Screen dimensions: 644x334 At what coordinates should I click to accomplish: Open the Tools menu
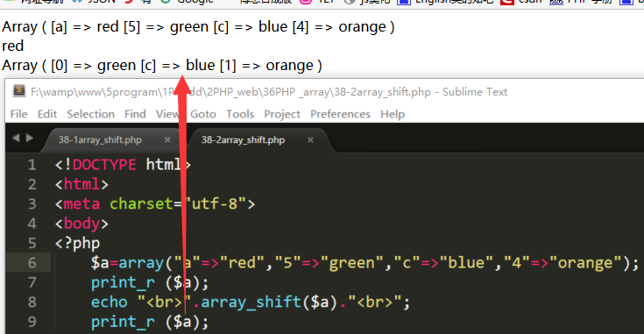pos(240,114)
